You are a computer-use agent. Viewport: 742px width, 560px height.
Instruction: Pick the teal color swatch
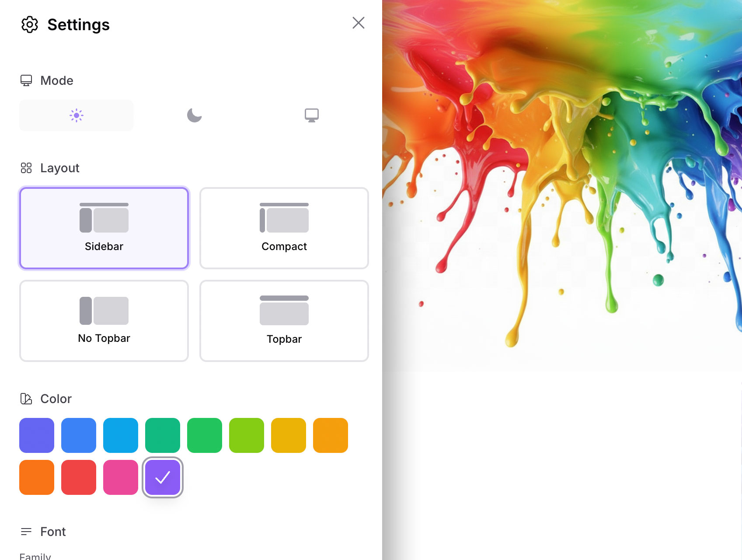pyautogui.click(x=163, y=435)
